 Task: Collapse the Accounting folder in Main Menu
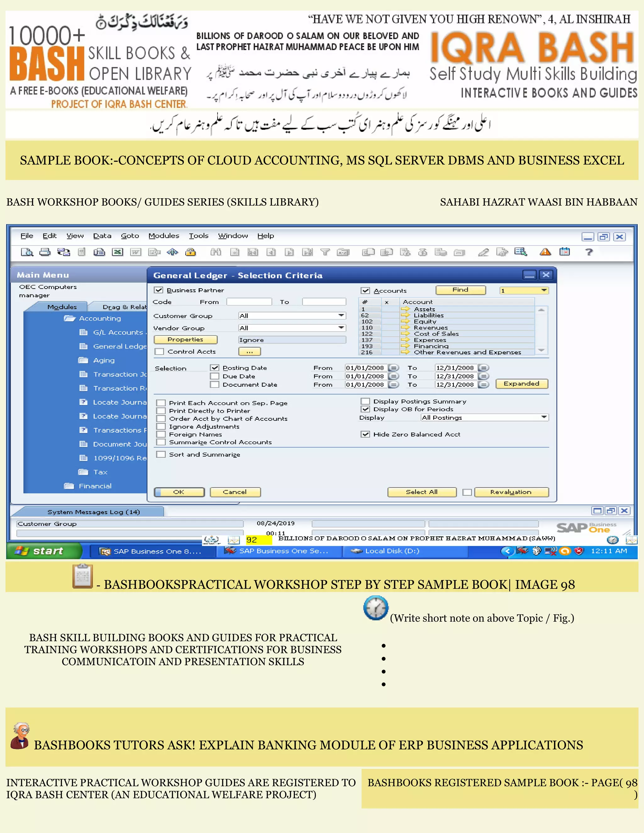(69, 318)
